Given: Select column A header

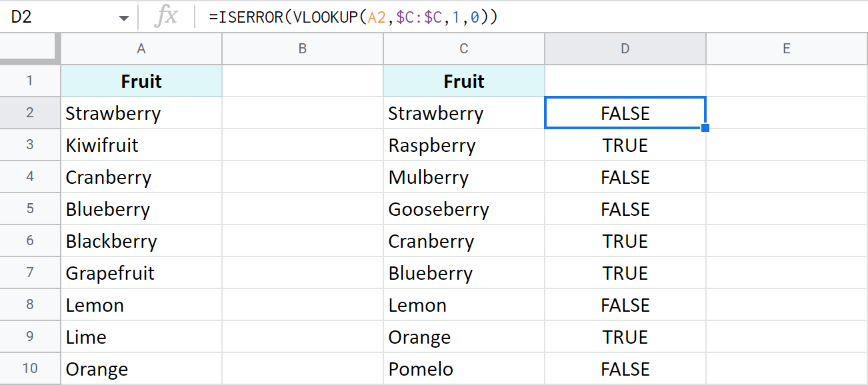Looking at the screenshot, I should [x=141, y=49].
